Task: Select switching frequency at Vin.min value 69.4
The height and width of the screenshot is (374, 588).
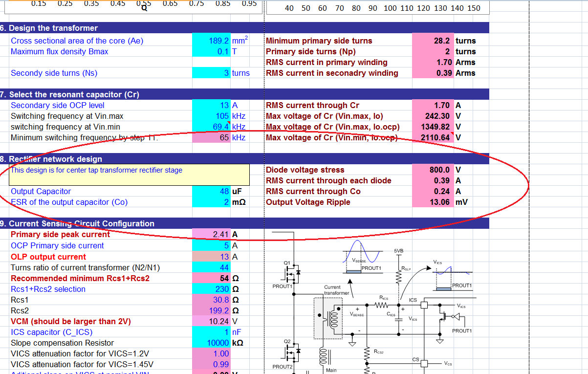Action: (212, 127)
